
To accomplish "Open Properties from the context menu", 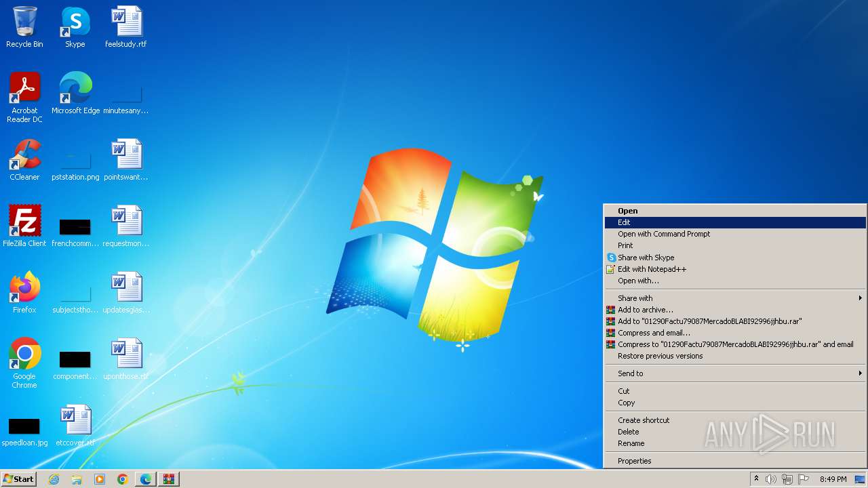I will point(735,461).
